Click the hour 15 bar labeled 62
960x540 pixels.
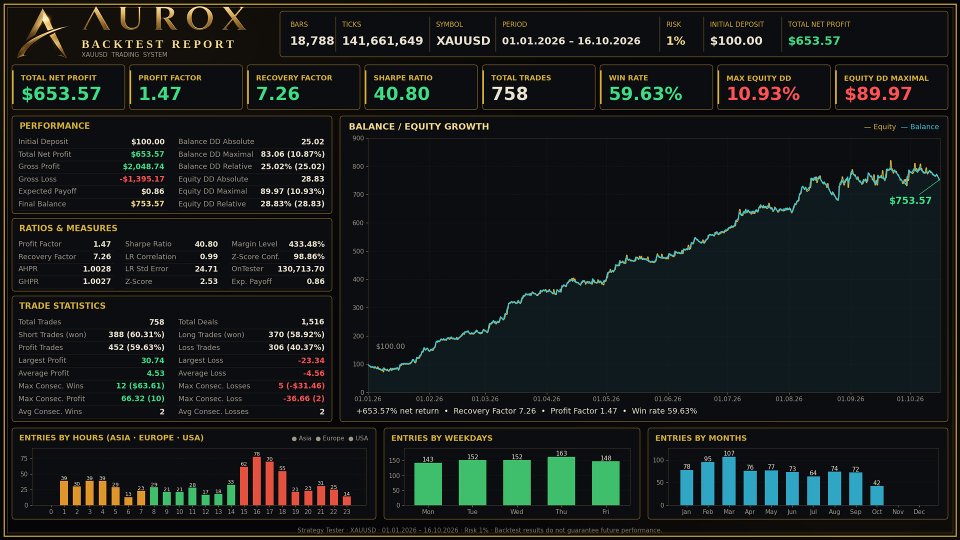click(244, 486)
